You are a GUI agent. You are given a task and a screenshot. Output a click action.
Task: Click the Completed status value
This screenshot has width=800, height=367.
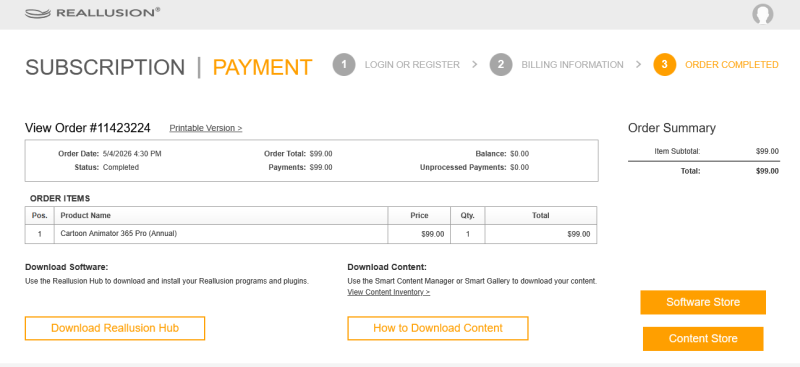pyautogui.click(x=121, y=167)
